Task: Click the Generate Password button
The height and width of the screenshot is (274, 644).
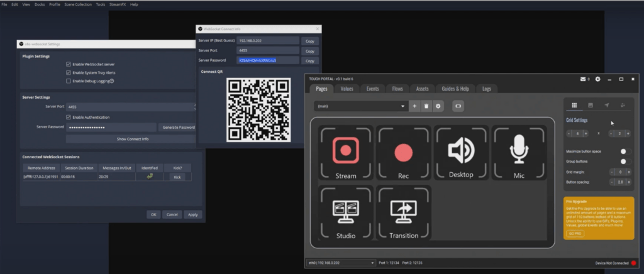Action: coord(177,128)
